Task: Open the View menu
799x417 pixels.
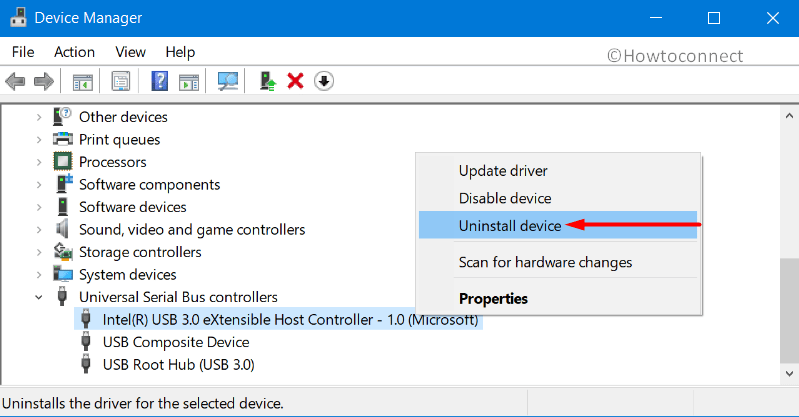Action: tap(130, 52)
